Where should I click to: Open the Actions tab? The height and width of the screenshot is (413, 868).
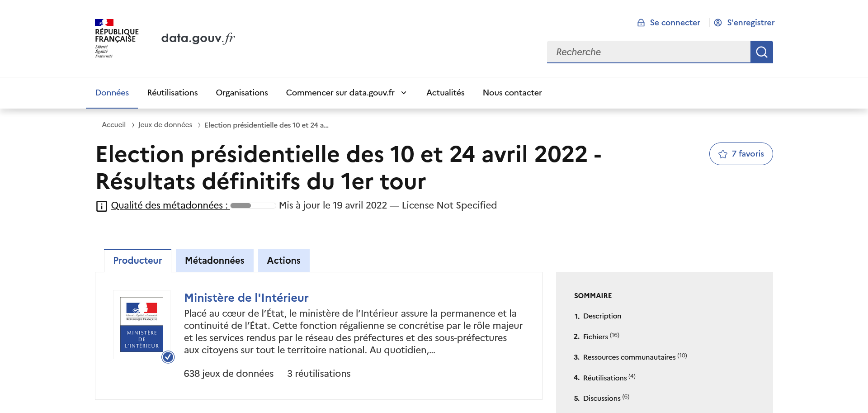pyautogui.click(x=283, y=261)
